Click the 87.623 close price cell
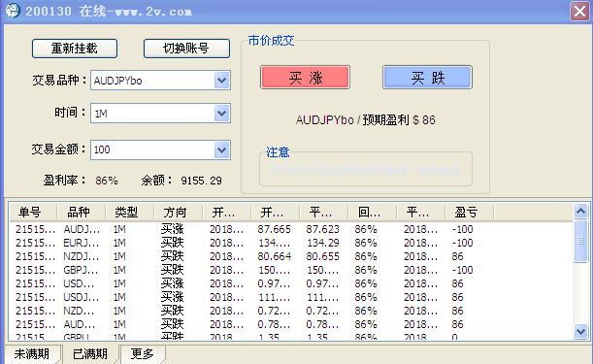This screenshot has height=364, width=593. pos(322,229)
